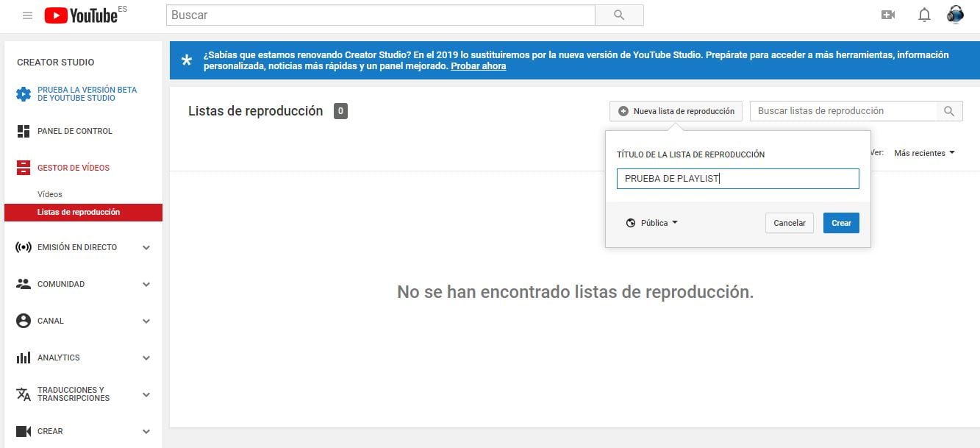This screenshot has width=980, height=448.
Task: Click the YouTube Studio beta gear icon
Action: (24, 94)
